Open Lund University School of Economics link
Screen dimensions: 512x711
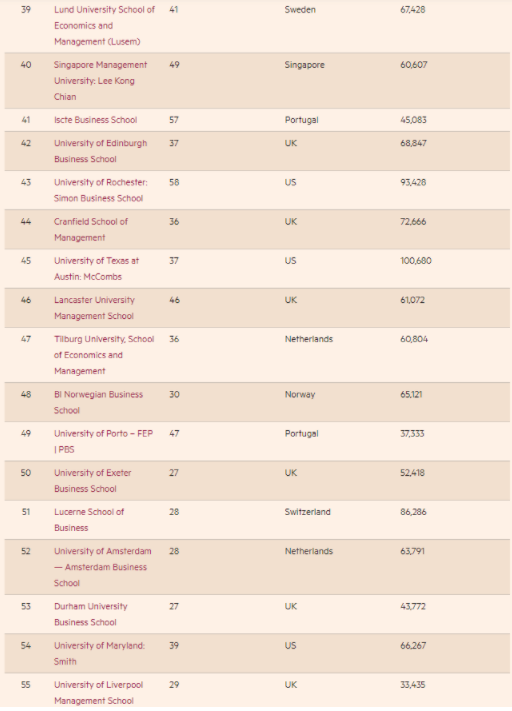(x=104, y=25)
